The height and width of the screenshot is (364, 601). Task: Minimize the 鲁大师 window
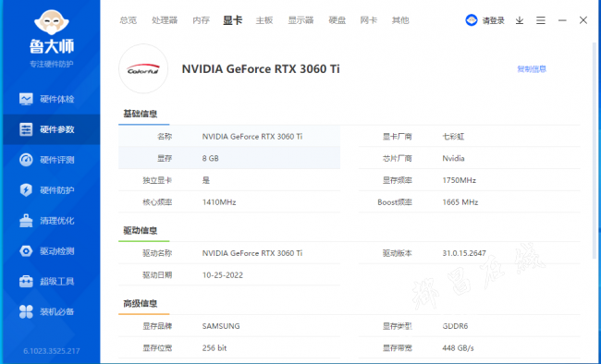click(x=562, y=20)
